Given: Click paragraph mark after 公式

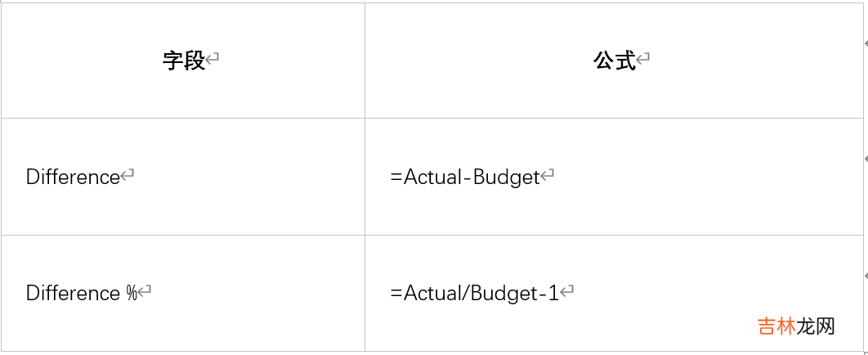Looking at the screenshot, I should (644, 60).
